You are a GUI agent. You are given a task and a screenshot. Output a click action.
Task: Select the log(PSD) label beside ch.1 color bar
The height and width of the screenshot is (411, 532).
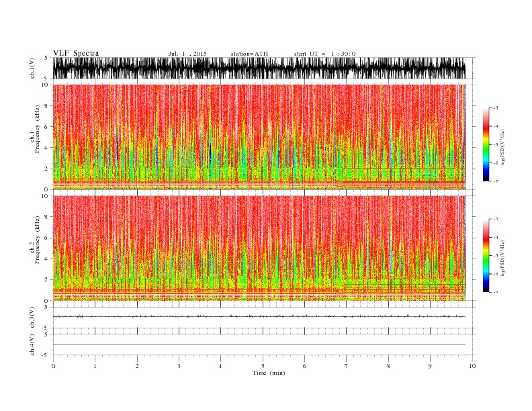[502, 147]
